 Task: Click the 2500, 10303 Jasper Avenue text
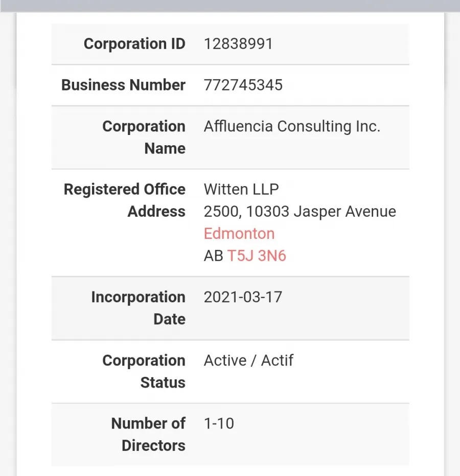coord(300,211)
